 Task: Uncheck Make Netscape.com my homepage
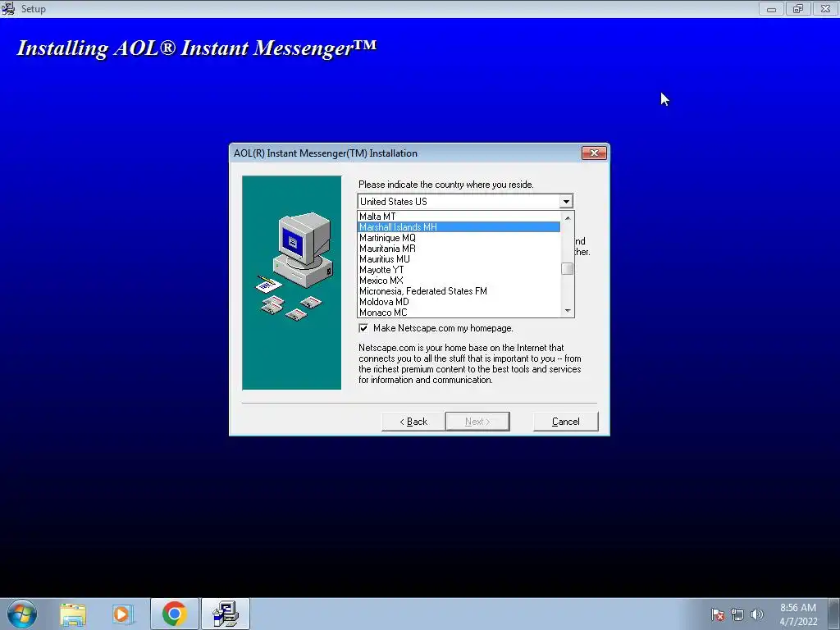coord(363,328)
